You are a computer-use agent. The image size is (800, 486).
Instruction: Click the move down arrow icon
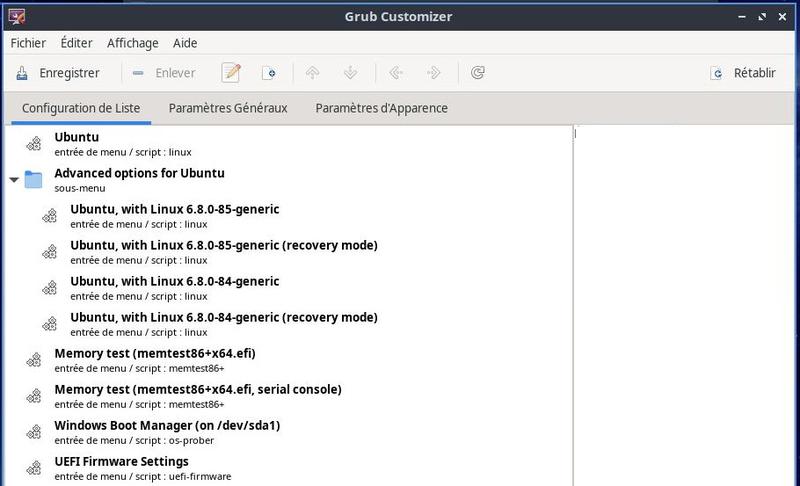tap(351, 73)
